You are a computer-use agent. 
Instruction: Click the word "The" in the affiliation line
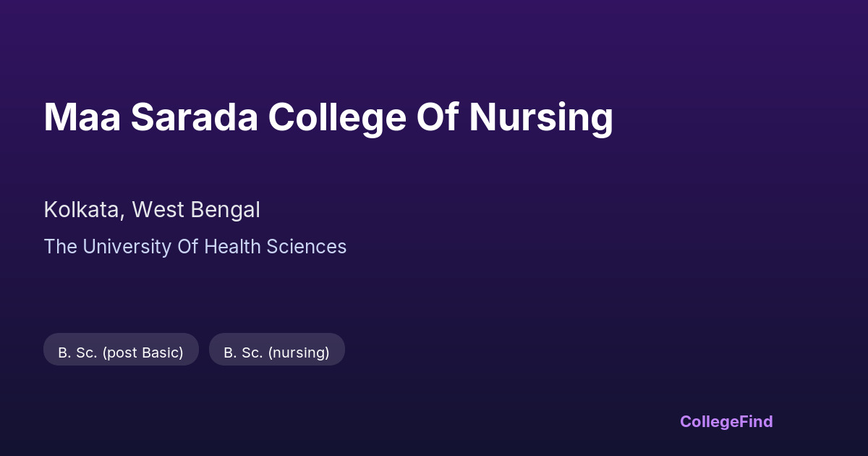61,247
